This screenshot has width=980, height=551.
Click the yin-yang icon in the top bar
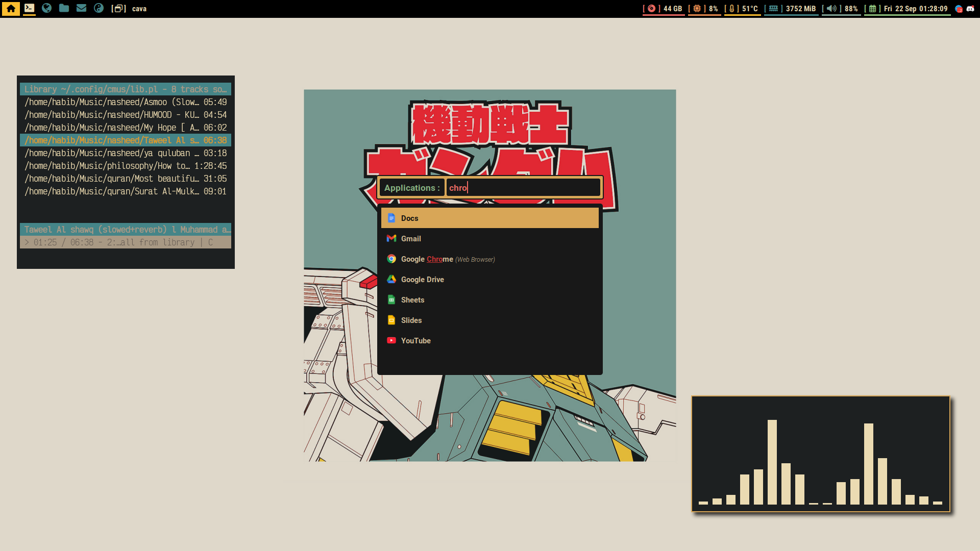(x=99, y=8)
